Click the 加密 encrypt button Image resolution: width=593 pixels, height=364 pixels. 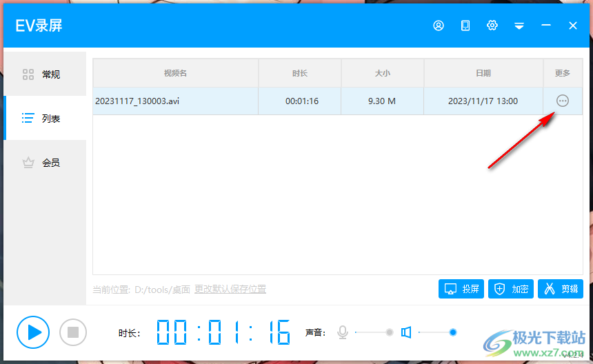510,289
